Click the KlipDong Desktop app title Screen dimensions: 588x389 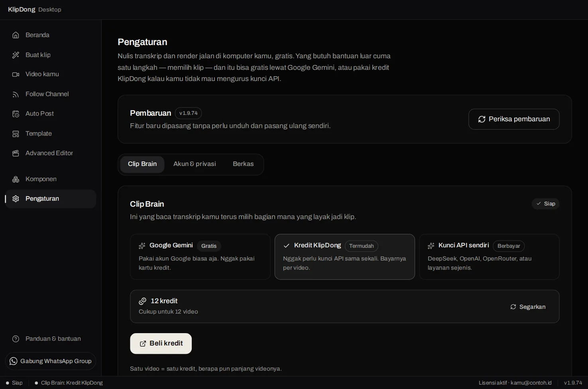35,10
